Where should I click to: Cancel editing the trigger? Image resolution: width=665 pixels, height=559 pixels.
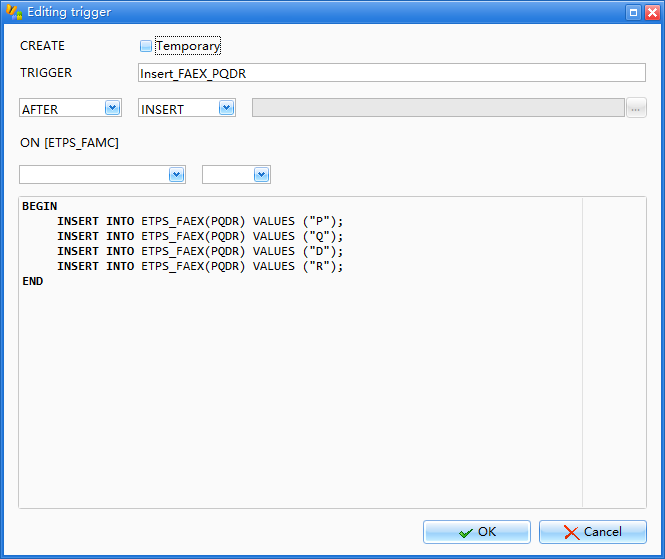pos(592,532)
